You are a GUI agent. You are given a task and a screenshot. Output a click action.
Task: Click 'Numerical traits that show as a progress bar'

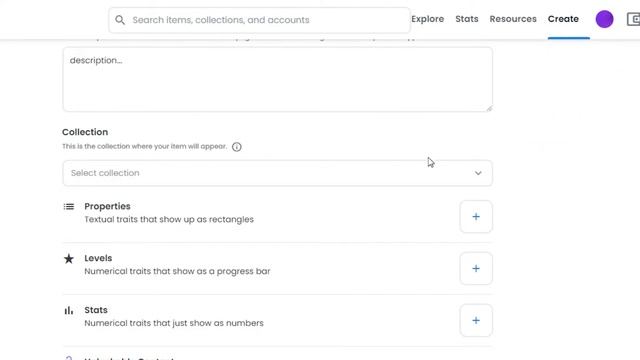tap(177, 271)
